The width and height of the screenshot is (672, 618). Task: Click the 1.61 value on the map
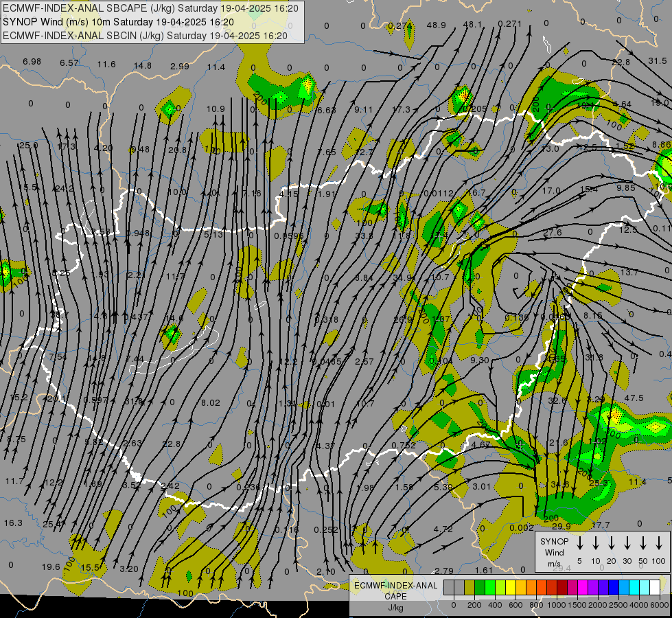484,570
